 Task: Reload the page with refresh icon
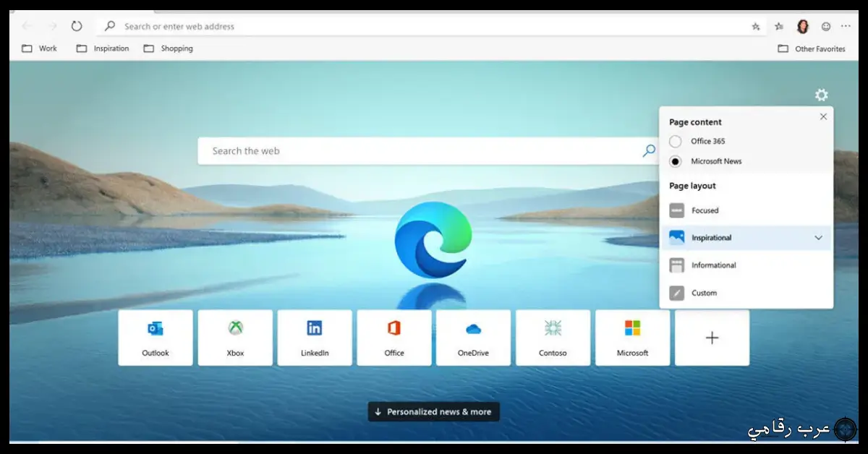coord(77,26)
